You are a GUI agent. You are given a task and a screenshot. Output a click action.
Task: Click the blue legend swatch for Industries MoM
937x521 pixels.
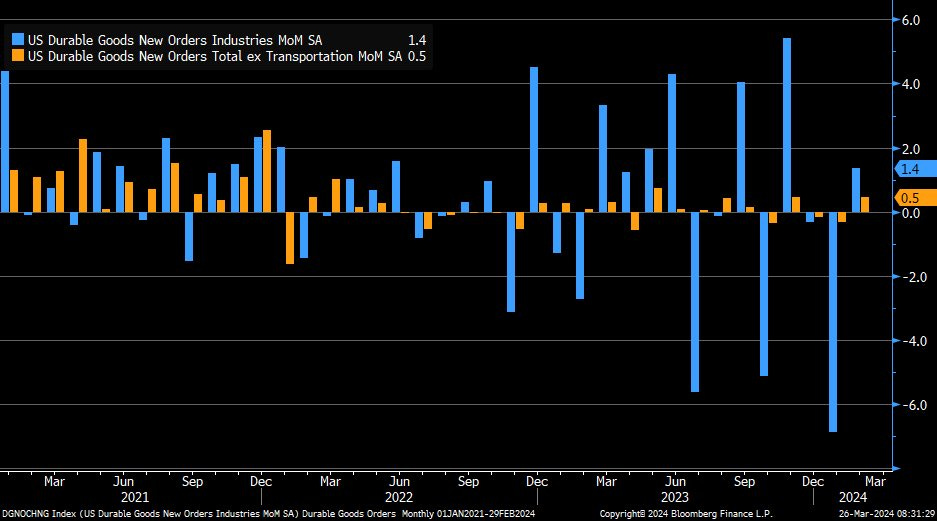point(18,39)
